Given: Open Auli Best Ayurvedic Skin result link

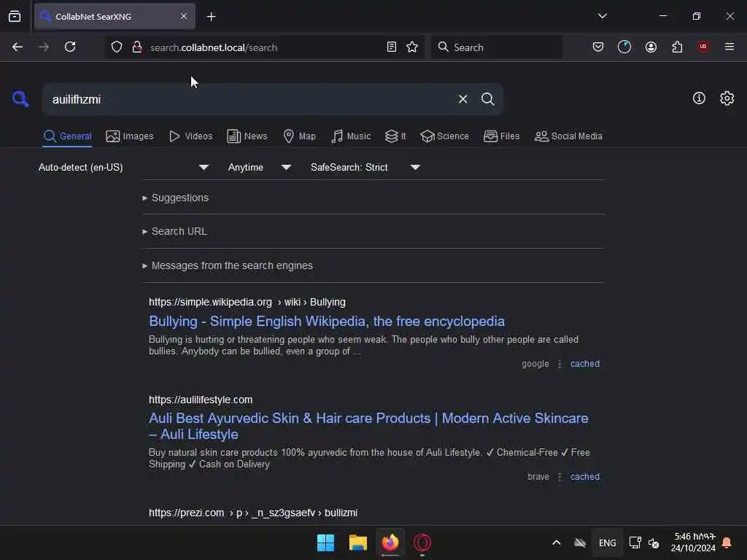Looking at the screenshot, I should pos(368,426).
